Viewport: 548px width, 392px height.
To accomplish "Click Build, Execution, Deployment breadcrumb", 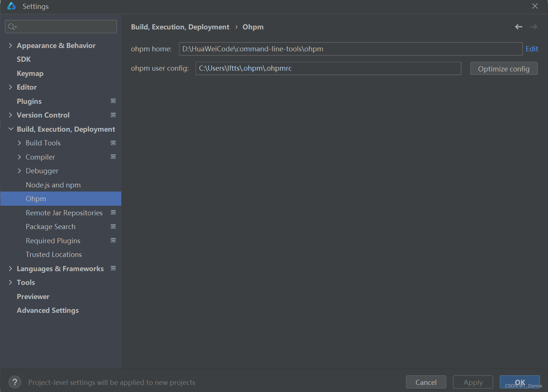I will click(180, 27).
